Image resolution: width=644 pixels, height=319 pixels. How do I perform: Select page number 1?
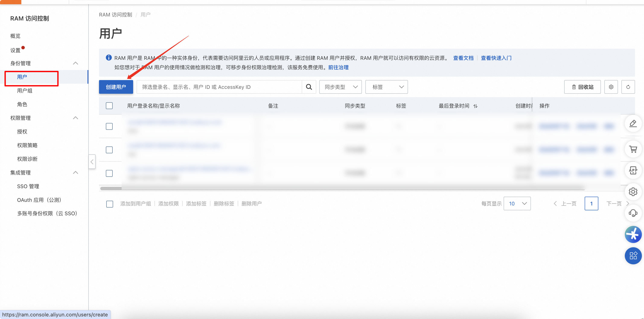[591, 204]
